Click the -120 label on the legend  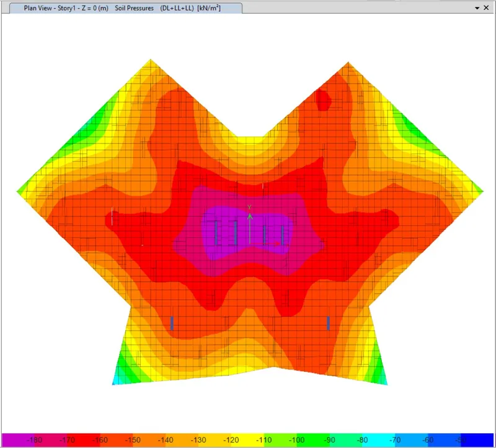231,440
